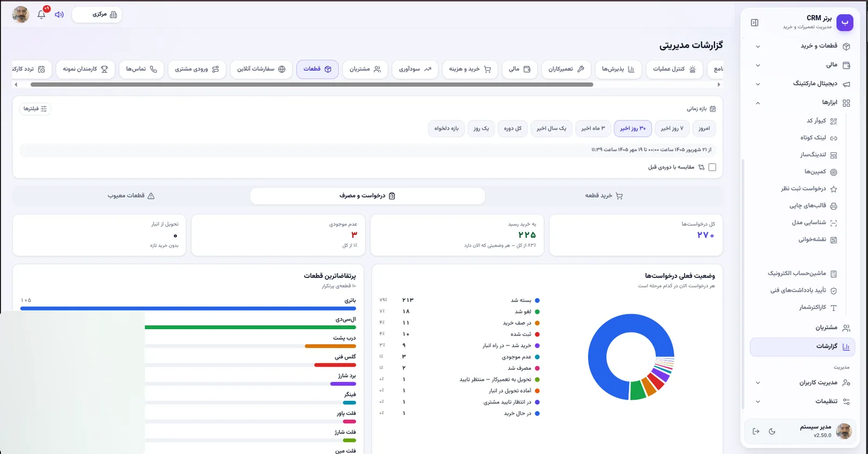Open the فیلترها filters button
This screenshot has height=454, width=868.
pyautogui.click(x=35, y=109)
